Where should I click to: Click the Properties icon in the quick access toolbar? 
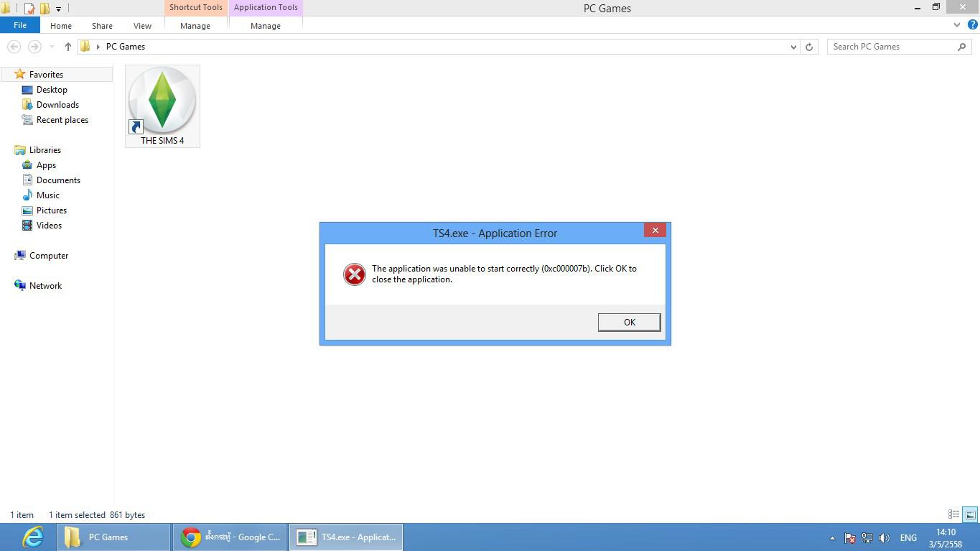[29, 9]
